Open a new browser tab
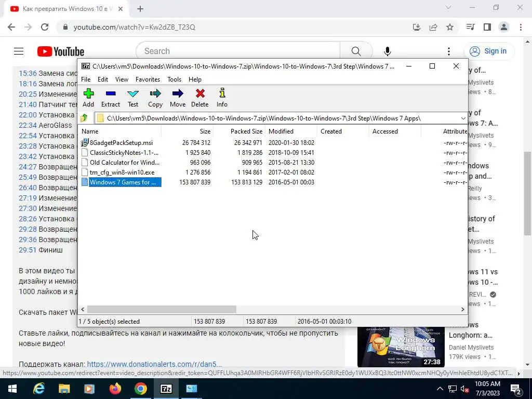This screenshot has height=399, width=532. tap(140, 9)
